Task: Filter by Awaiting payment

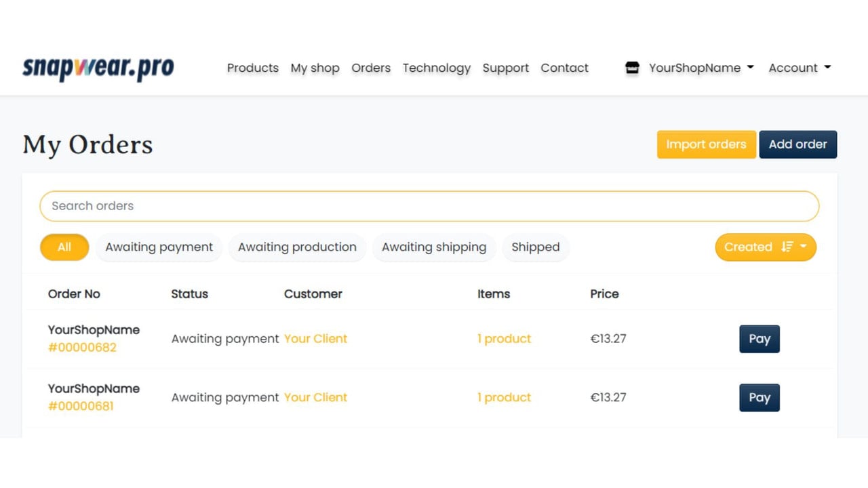Action: [159, 247]
